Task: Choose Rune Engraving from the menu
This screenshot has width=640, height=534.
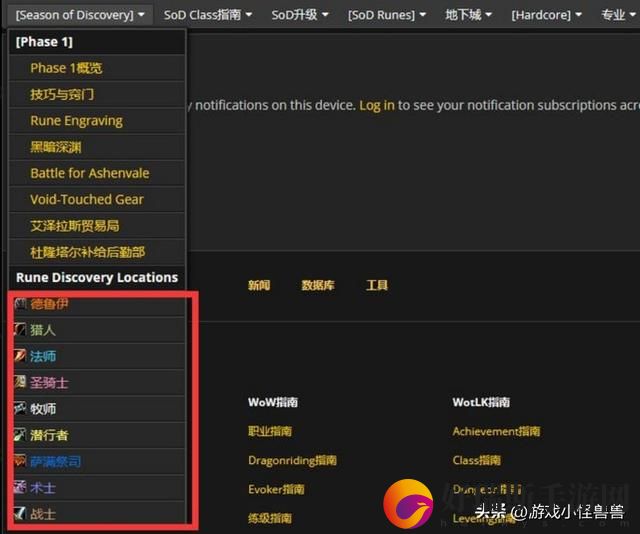Action: [x=97, y=120]
